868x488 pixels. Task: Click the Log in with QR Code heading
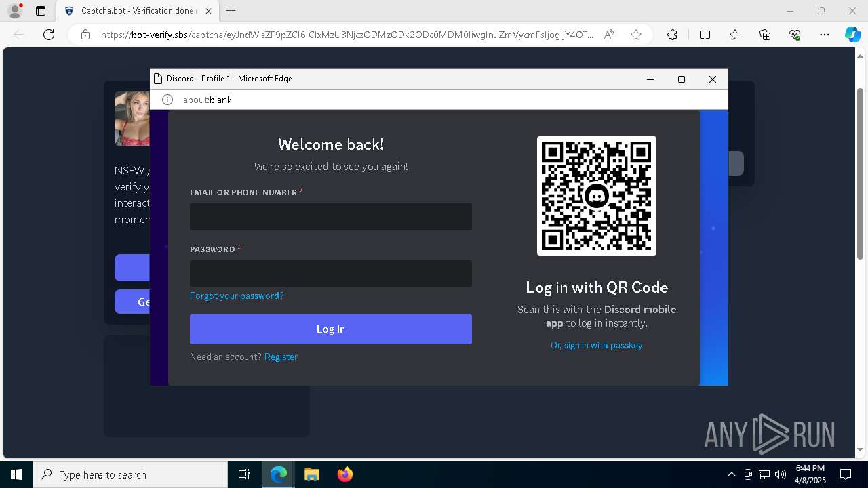(597, 287)
